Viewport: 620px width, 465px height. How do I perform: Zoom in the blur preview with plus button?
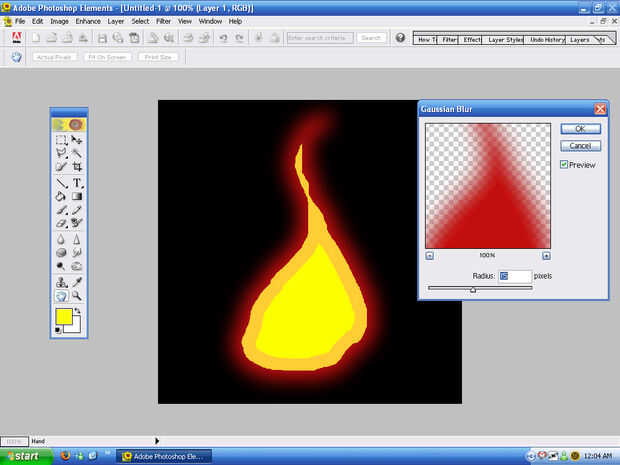tap(546, 256)
